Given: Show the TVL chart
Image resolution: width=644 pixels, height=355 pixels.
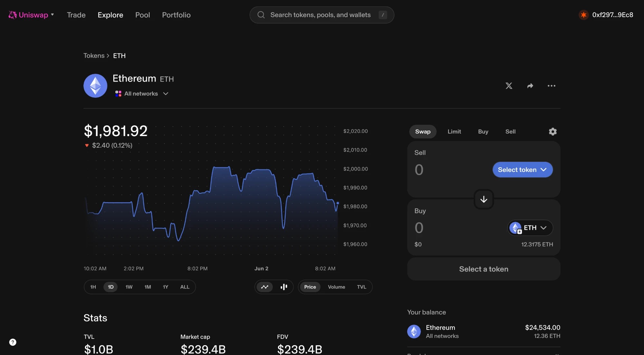Looking at the screenshot, I should coord(362,287).
